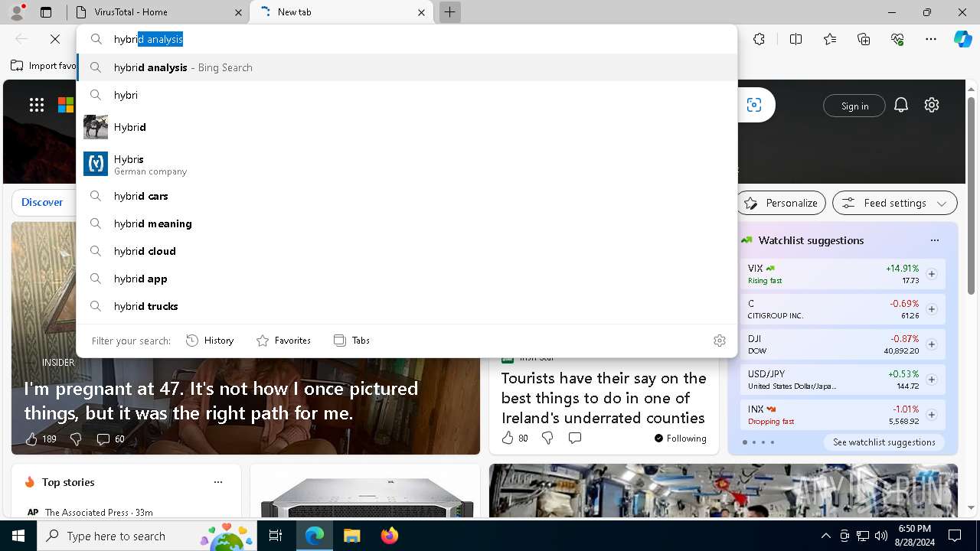Screen dimensions: 980x551
Task: Switch to the Discover feed tab
Action: (x=42, y=202)
